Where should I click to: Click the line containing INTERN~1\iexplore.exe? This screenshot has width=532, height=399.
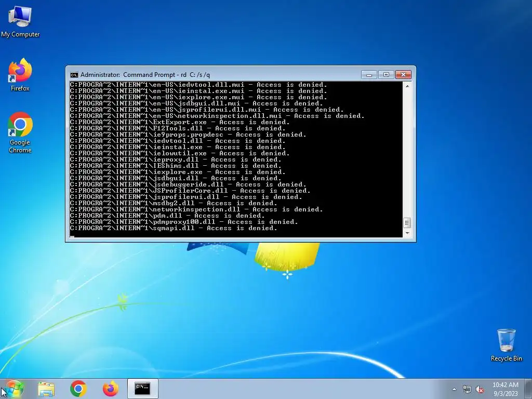coord(178,172)
